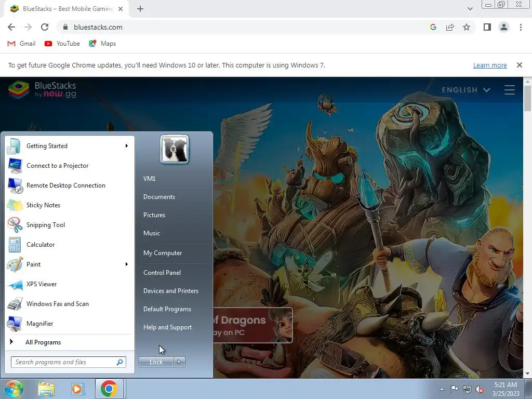Click Learn more link in update notice
The height and width of the screenshot is (399, 532).
point(490,65)
